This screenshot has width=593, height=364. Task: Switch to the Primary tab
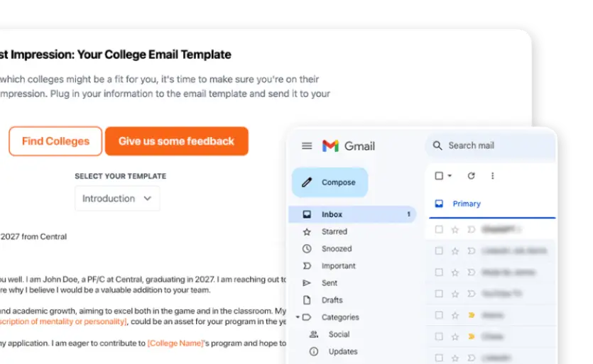pos(458,204)
